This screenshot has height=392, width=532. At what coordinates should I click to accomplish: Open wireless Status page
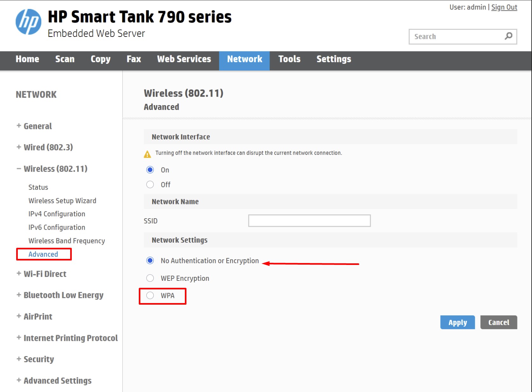[x=38, y=187]
